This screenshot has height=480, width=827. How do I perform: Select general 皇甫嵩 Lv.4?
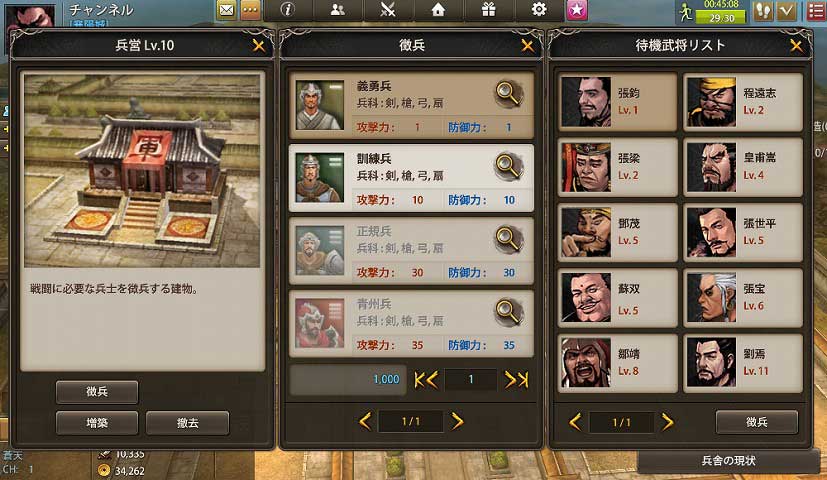pos(743,167)
